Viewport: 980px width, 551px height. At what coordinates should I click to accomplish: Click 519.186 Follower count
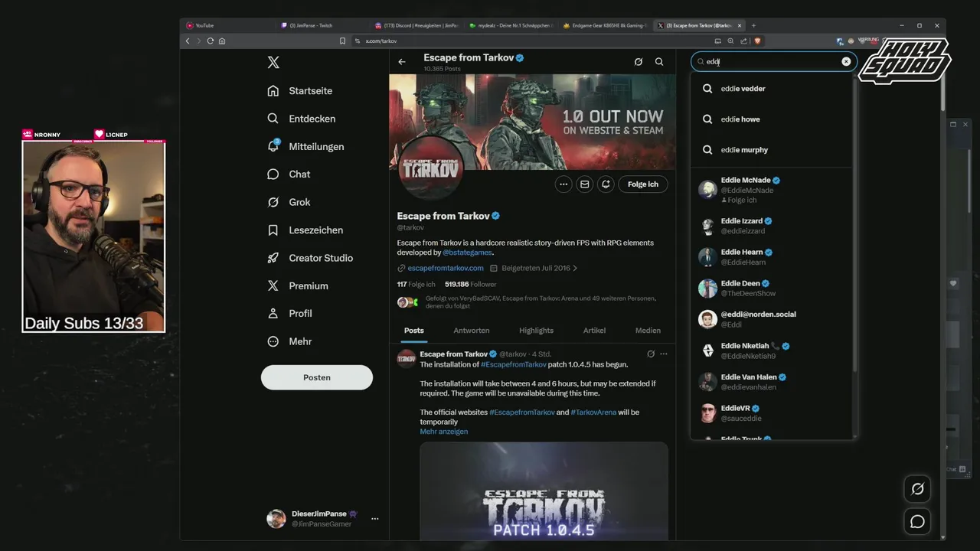coord(471,284)
